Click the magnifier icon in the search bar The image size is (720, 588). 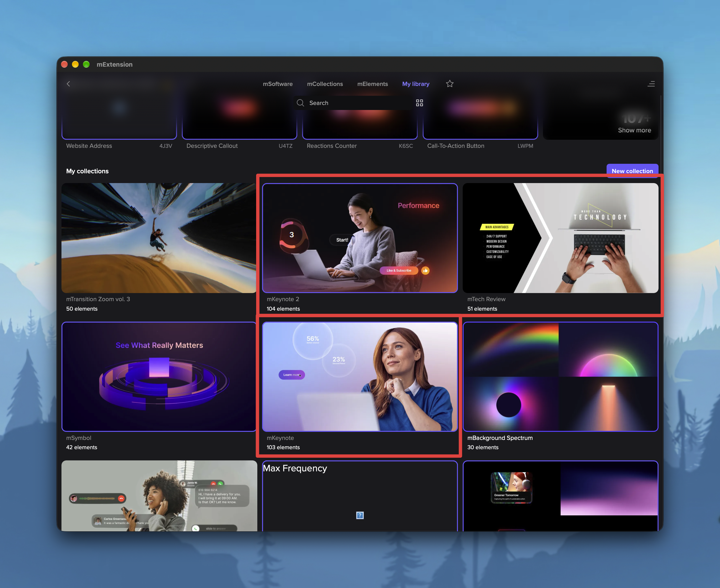(x=300, y=103)
